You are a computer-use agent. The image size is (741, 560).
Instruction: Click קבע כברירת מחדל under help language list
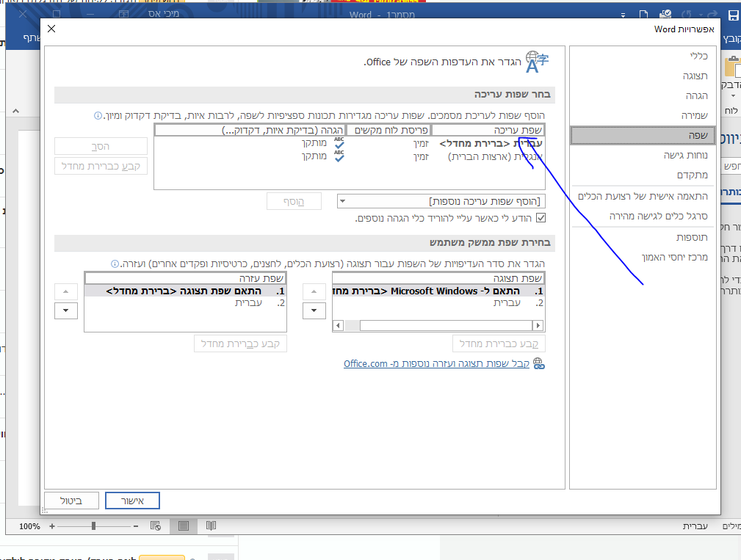point(240,343)
